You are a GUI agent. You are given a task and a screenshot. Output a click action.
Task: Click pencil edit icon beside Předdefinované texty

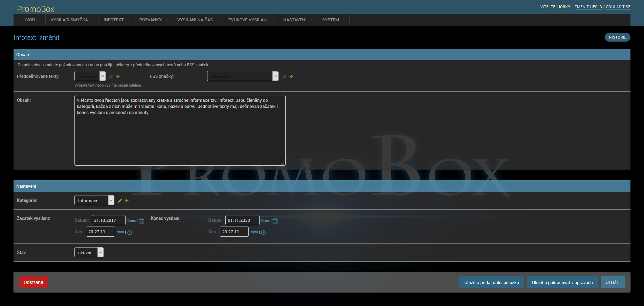click(111, 77)
